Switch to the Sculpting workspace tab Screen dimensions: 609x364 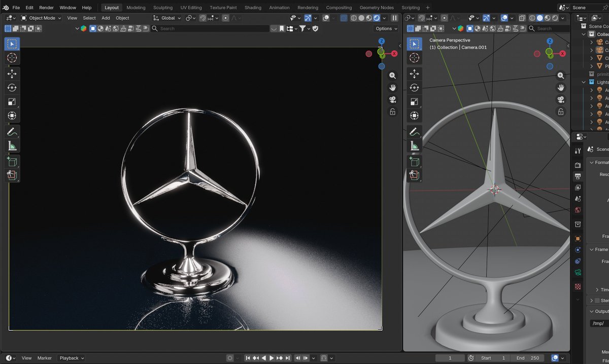coord(163,8)
